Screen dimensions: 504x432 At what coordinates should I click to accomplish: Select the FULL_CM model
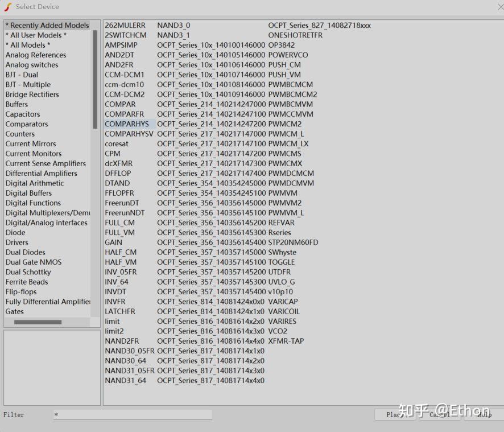point(119,223)
